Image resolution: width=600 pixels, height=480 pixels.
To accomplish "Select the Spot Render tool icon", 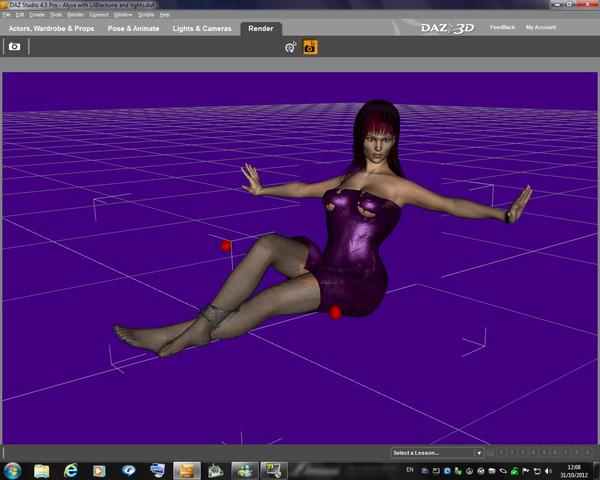I will [x=290, y=47].
